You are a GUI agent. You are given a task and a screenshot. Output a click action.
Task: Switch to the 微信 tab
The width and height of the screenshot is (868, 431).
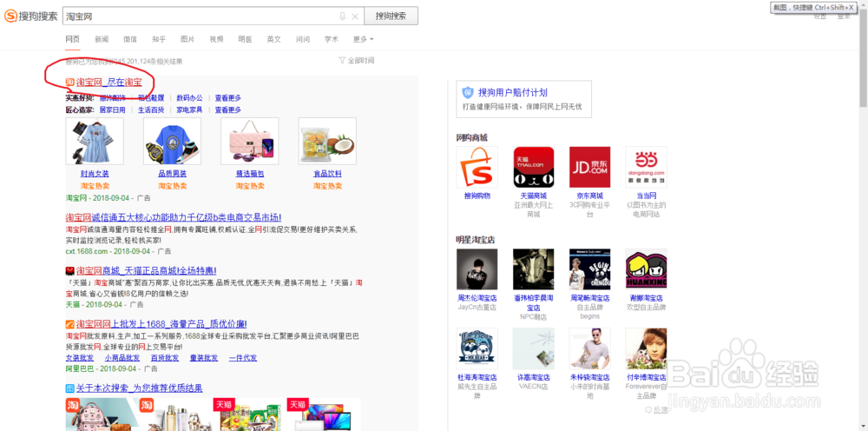pos(130,39)
